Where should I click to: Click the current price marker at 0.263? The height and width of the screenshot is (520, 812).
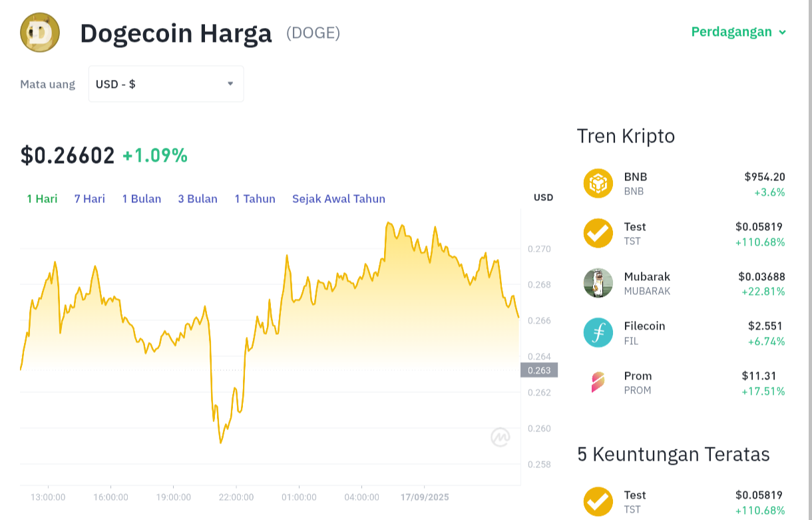pyautogui.click(x=540, y=371)
